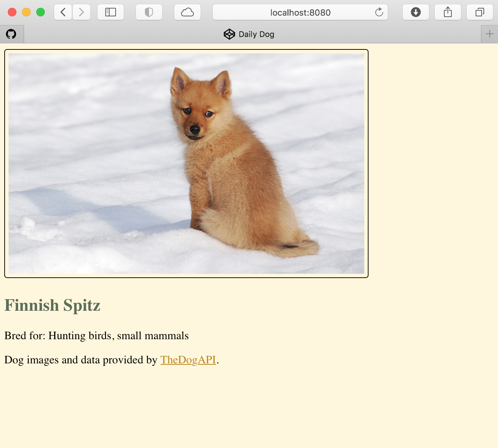Show iCloud tabs
Image resolution: width=498 pixels, height=448 pixels.
click(x=187, y=12)
